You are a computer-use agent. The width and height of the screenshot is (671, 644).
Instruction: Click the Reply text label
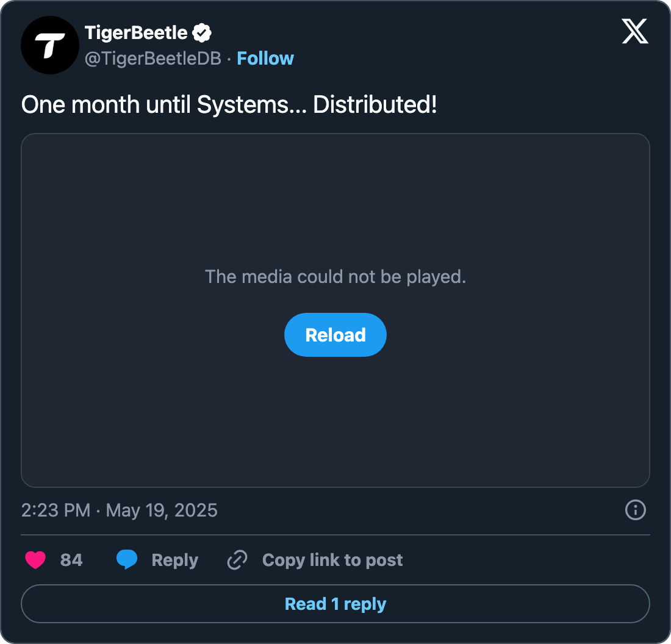(x=174, y=560)
